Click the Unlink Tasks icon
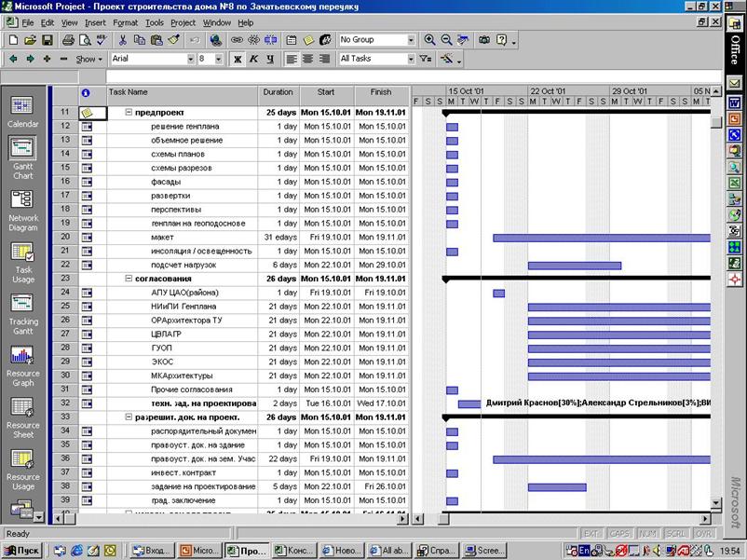The image size is (747, 560). pyautogui.click(x=253, y=40)
